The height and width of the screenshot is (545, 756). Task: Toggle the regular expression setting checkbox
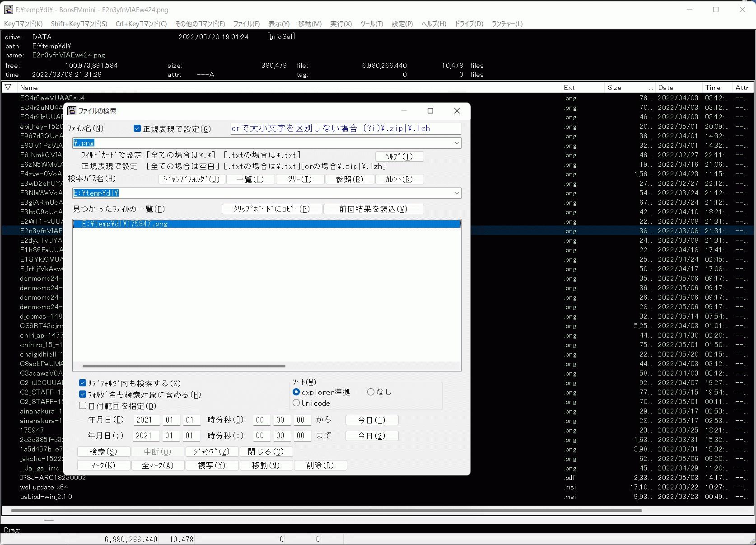[137, 129]
